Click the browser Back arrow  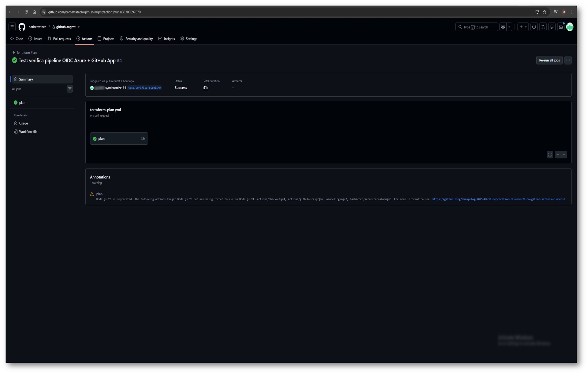click(10, 12)
